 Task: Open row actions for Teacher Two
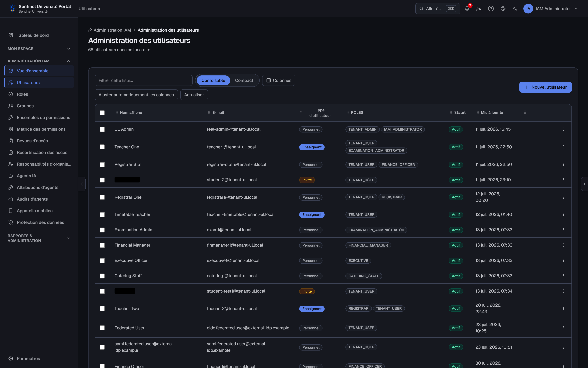pos(563,309)
